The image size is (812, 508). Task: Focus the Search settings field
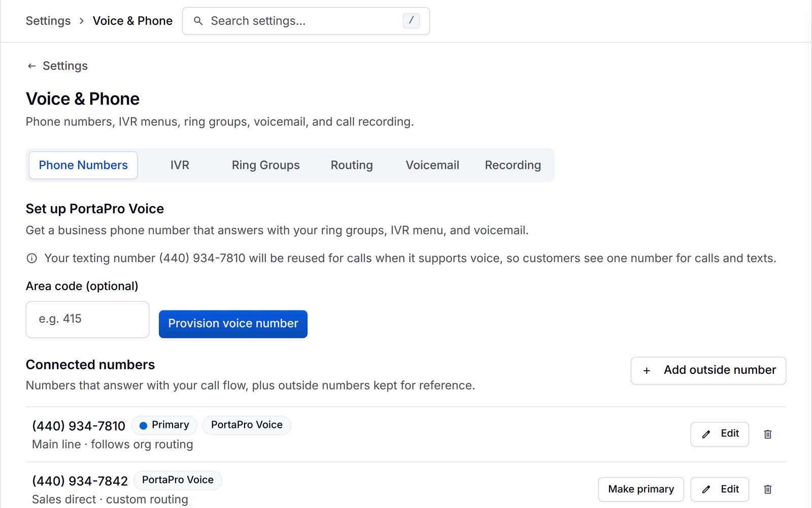[306, 21]
